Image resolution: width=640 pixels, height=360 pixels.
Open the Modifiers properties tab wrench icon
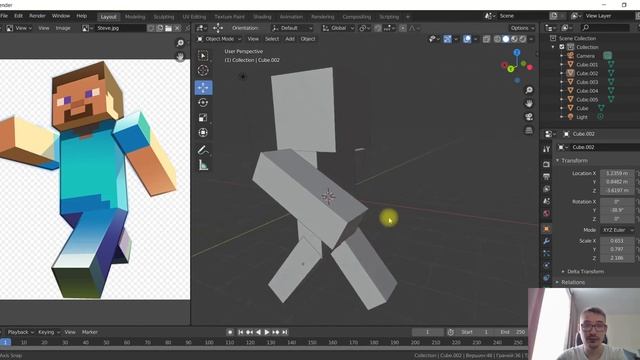coord(547,241)
